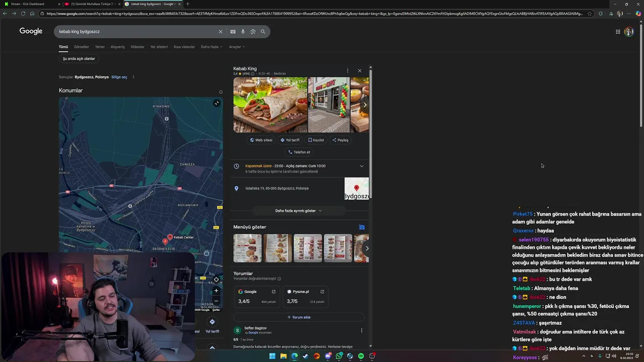Open the 'Araçlar' dropdown
This screenshot has width=644, height=362.
(236, 47)
